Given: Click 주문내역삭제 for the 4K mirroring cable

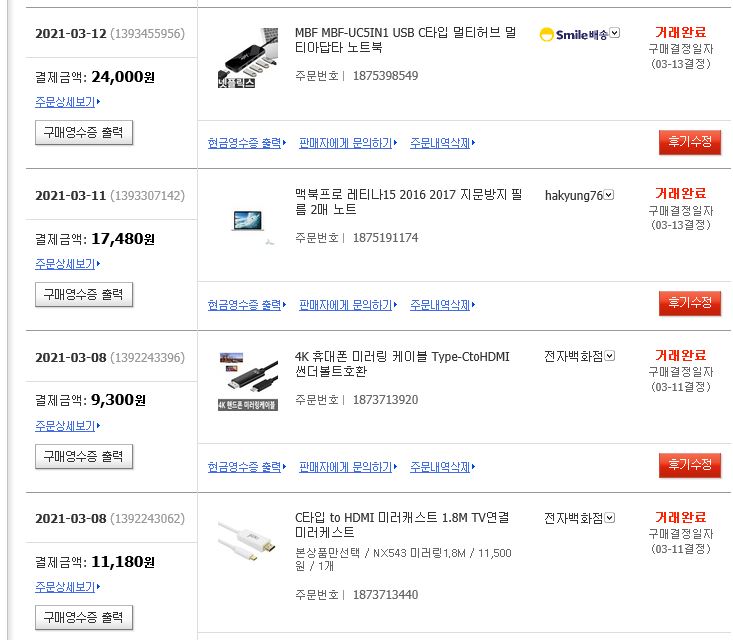Looking at the screenshot, I should click(441, 467).
